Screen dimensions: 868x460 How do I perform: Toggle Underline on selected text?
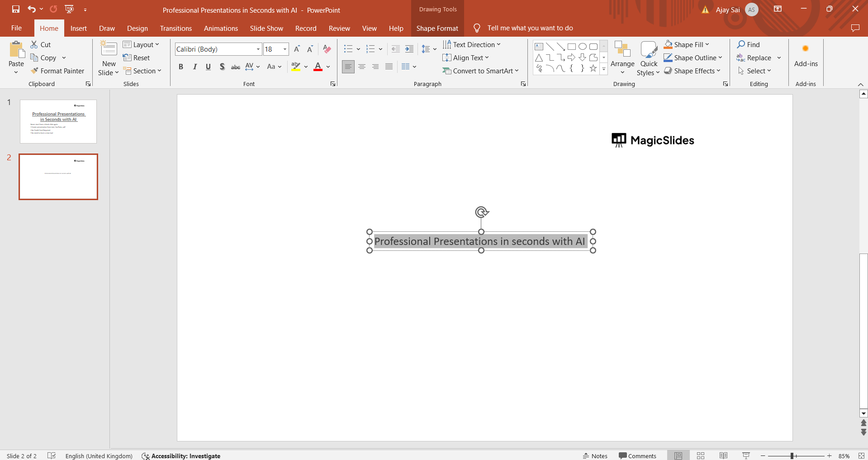208,67
